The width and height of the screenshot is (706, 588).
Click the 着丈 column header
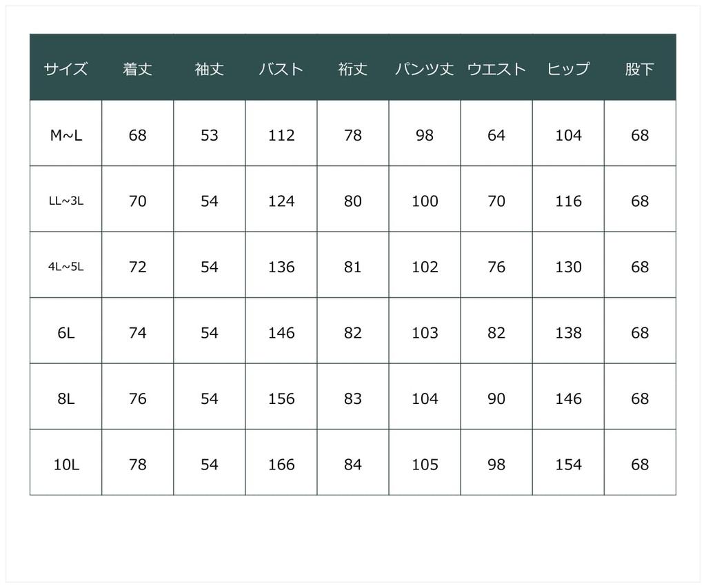click(137, 69)
